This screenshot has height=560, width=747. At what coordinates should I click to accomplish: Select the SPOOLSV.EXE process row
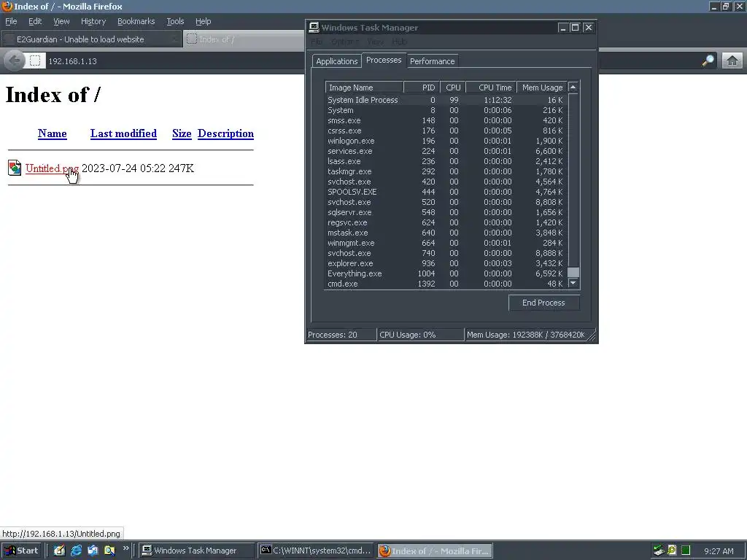446,192
